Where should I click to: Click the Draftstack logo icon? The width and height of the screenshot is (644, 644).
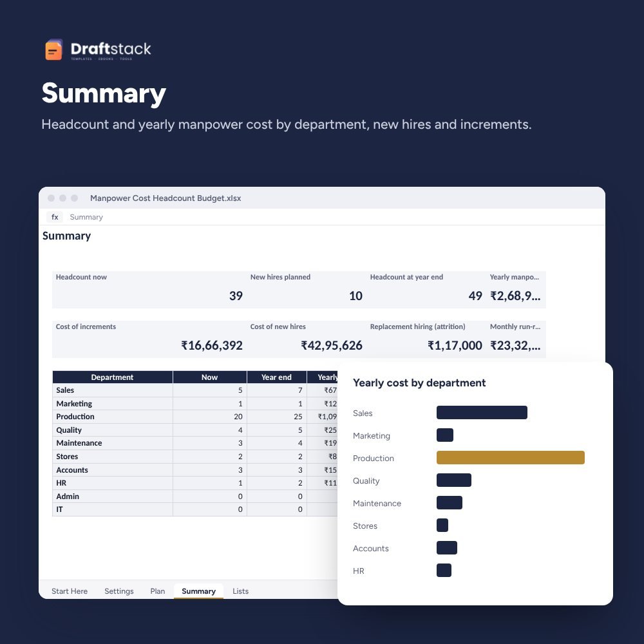tap(54, 50)
